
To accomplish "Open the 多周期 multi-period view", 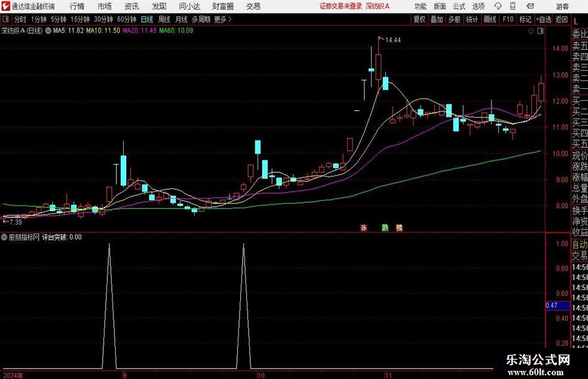I will [201, 19].
